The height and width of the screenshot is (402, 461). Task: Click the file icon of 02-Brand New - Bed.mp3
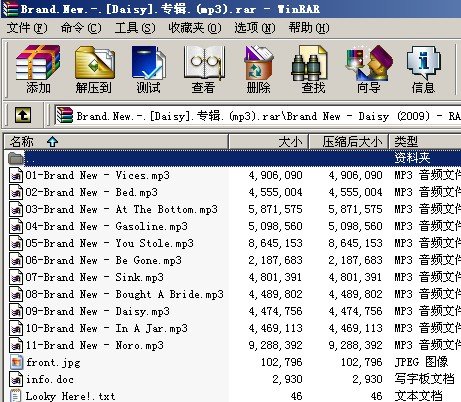pyautogui.click(x=16, y=192)
